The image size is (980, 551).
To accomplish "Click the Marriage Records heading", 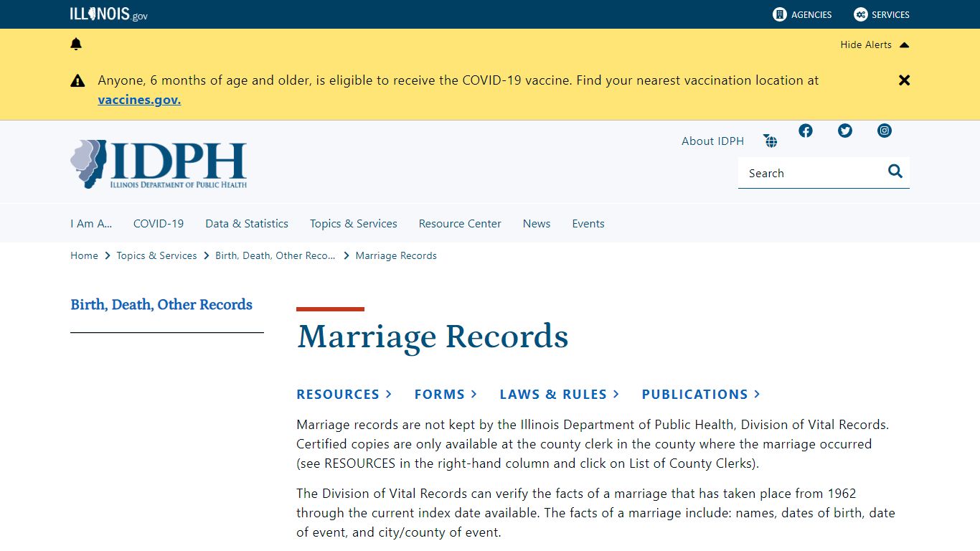I will pyautogui.click(x=433, y=336).
